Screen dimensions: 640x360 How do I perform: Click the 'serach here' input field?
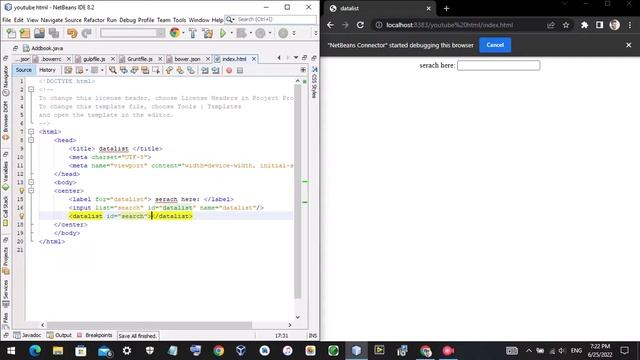498,65
